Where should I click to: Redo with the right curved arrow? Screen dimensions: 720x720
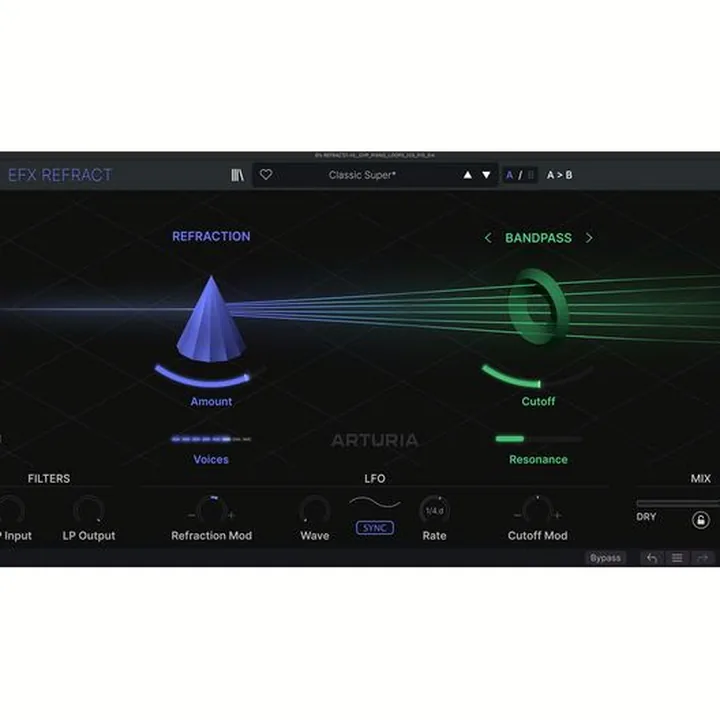click(x=703, y=558)
